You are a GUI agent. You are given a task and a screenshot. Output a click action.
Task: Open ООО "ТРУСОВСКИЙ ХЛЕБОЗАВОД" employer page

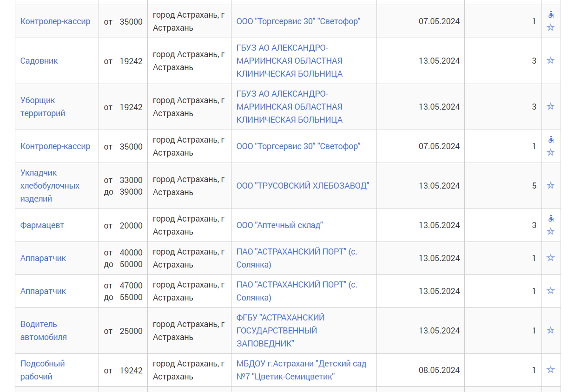(x=303, y=186)
